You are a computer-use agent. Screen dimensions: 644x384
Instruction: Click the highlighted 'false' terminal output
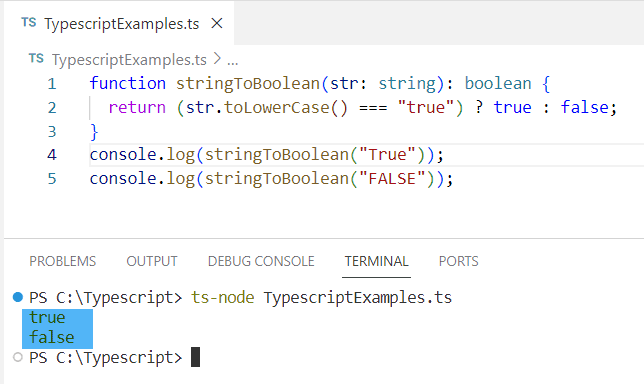[x=52, y=337]
